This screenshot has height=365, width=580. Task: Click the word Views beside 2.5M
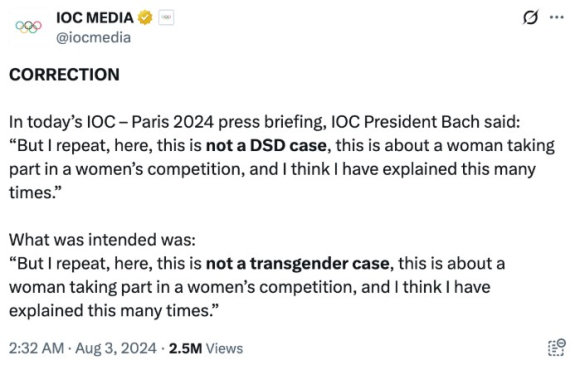pos(225,348)
